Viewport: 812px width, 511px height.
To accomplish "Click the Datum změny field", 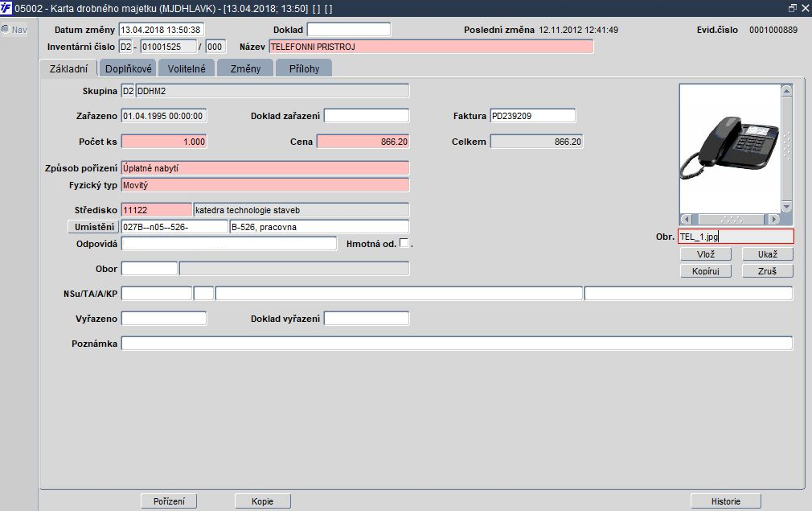I will coord(161,30).
